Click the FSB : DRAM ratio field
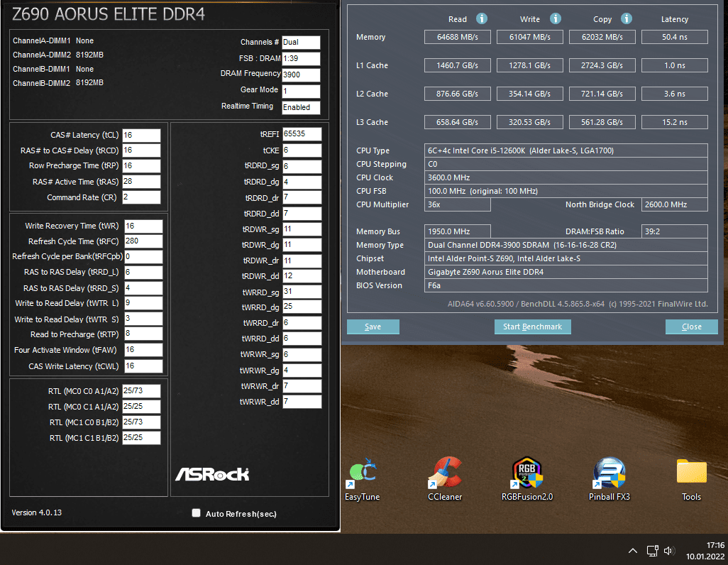728x565 pixels. click(x=301, y=58)
